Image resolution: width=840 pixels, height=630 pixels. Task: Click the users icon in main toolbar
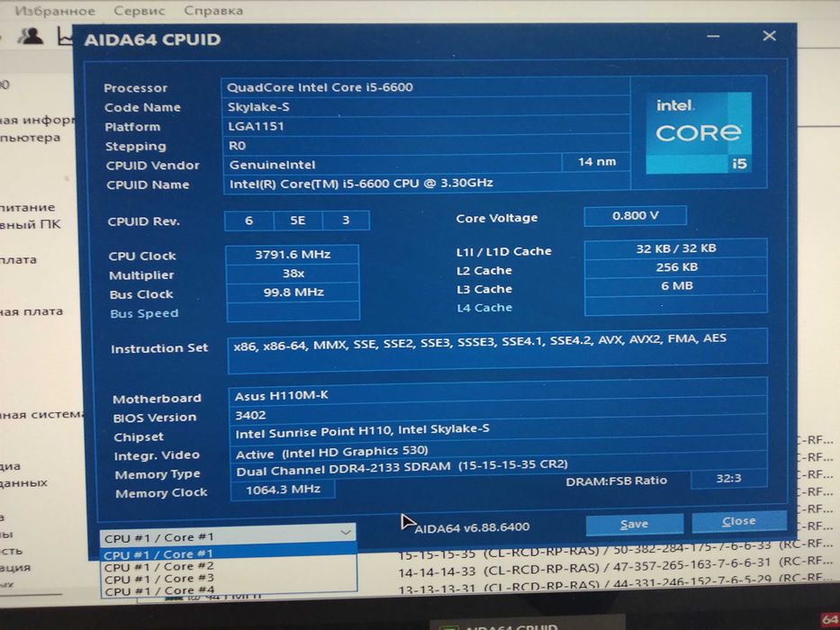[31, 36]
